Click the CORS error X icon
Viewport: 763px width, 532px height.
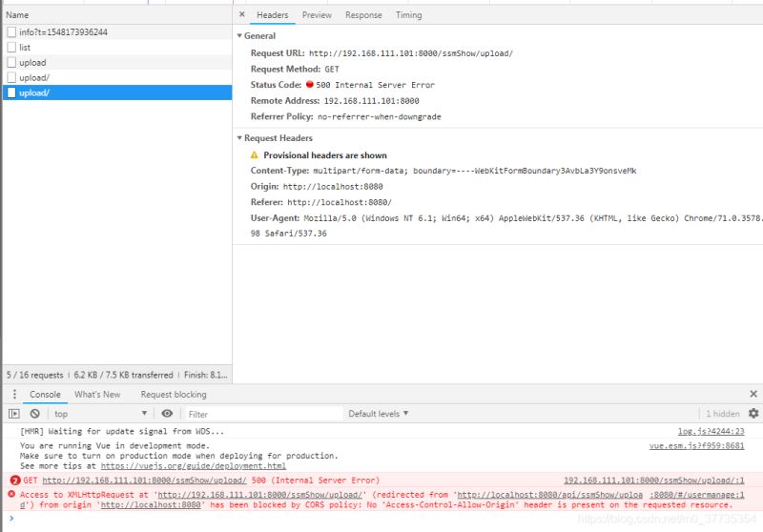[11, 494]
